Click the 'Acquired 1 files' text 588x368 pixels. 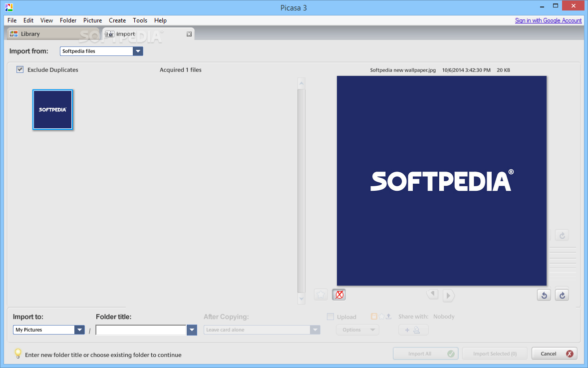point(180,70)
